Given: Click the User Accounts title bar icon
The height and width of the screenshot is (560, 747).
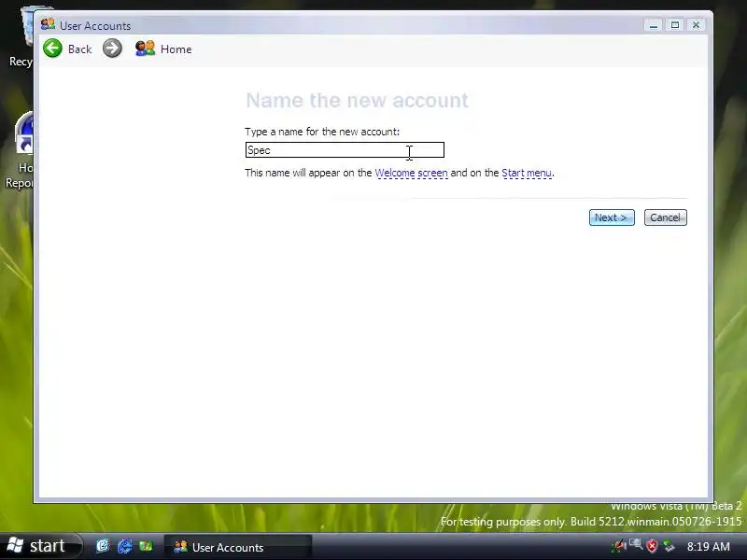Looking at the screenshot, I should tap(48, 24).
